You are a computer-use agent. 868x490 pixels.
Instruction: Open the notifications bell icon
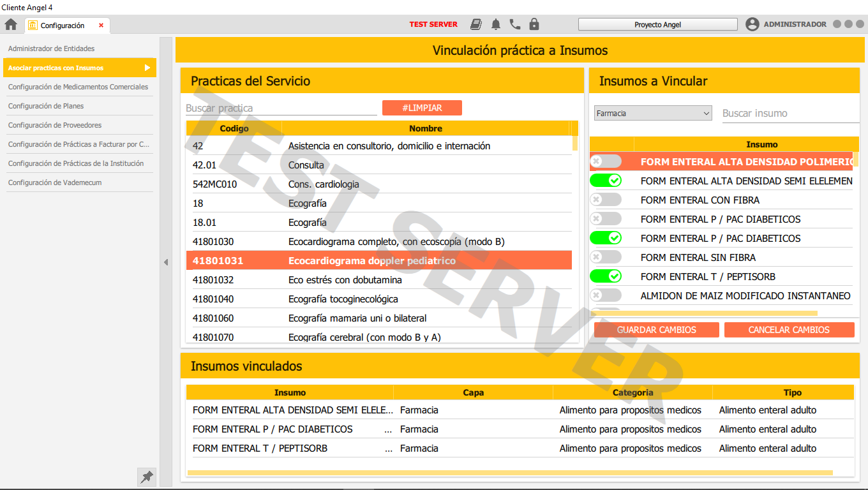click(496, 25)
